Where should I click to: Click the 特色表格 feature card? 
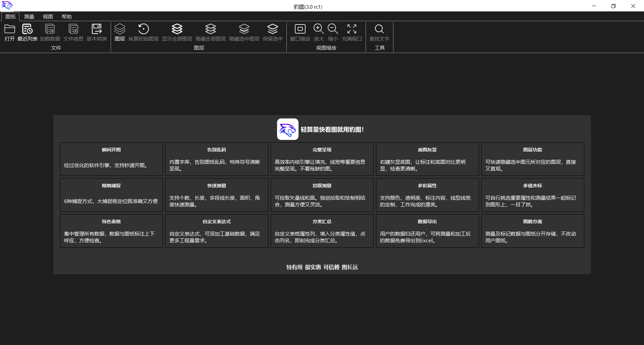[x=111, y=231]
